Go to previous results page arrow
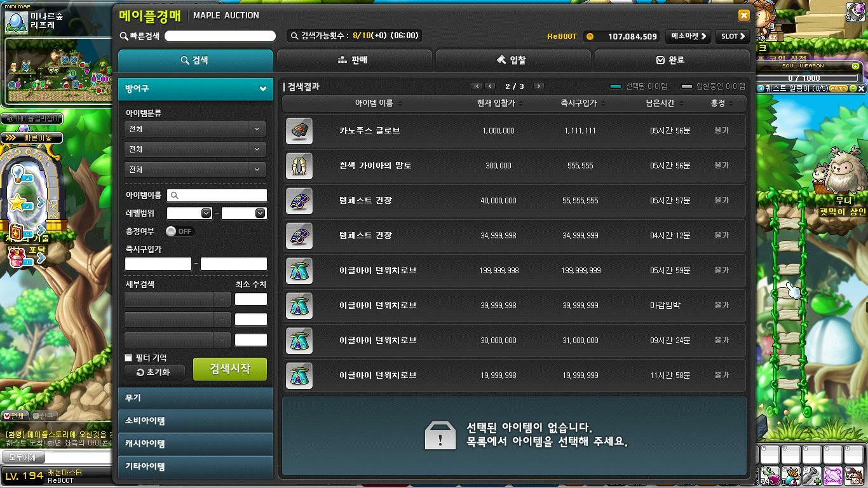This screenshot has height=488, width=868. (x=490, y=86)
